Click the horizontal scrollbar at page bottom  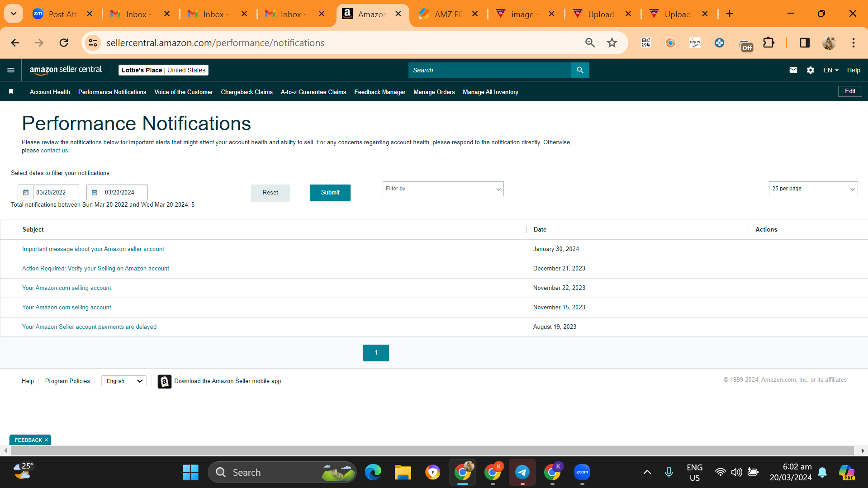coord(432,450)
